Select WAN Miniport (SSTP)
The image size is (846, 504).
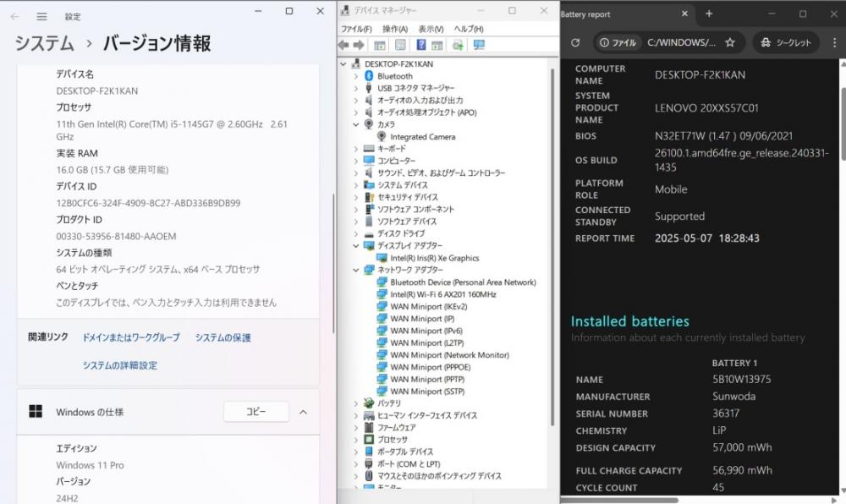click(427, 392)
